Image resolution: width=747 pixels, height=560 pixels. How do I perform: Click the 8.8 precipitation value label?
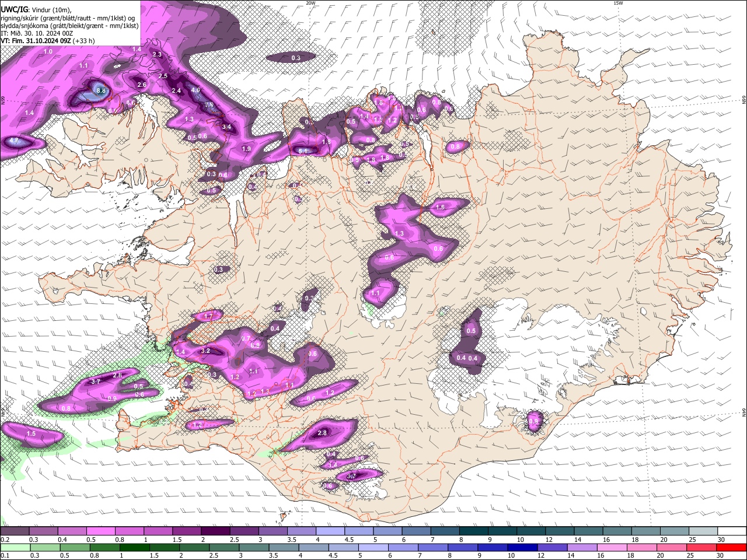101,90
